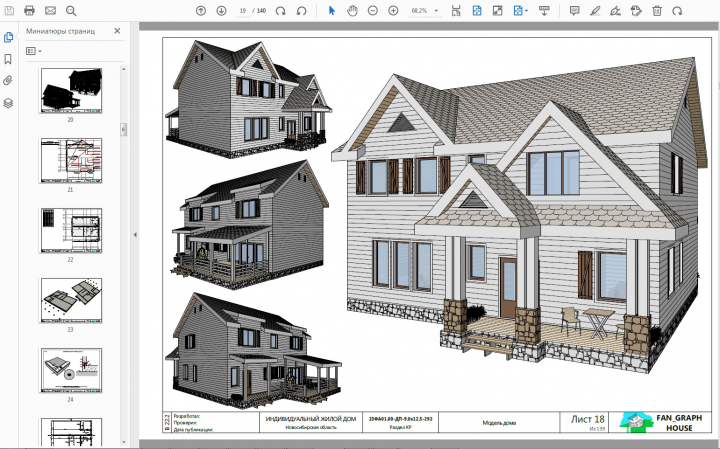Image resolution: width=720 pixels, height=449 pixels.
Task: Select the arrow Selection tool
Action: pos(332,11)
